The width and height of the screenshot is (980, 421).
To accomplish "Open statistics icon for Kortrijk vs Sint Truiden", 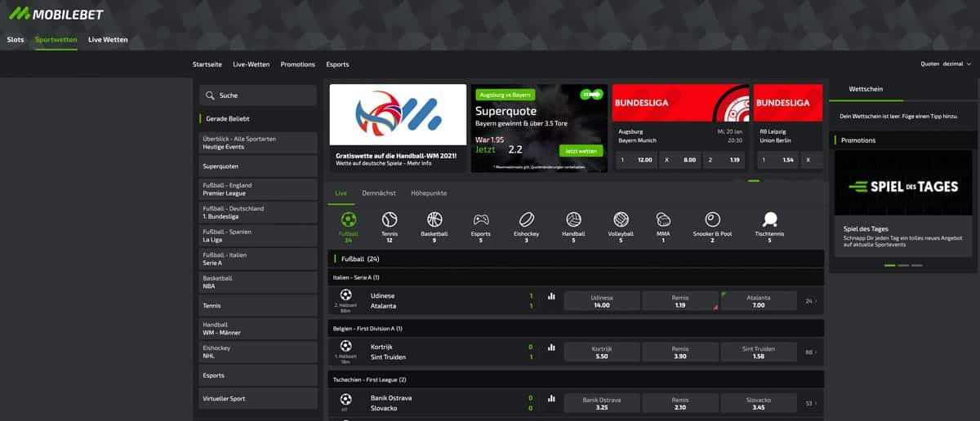I will tap(551, 347).
